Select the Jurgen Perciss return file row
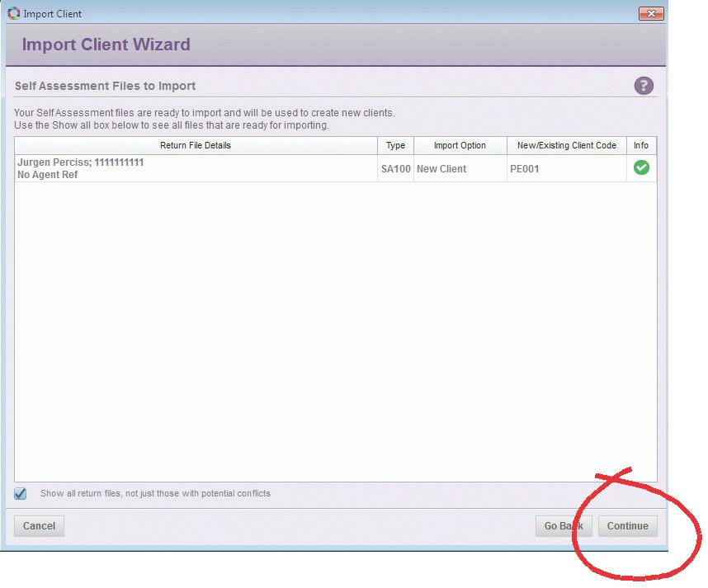This screenshot has height=588, width=708. 196,168
